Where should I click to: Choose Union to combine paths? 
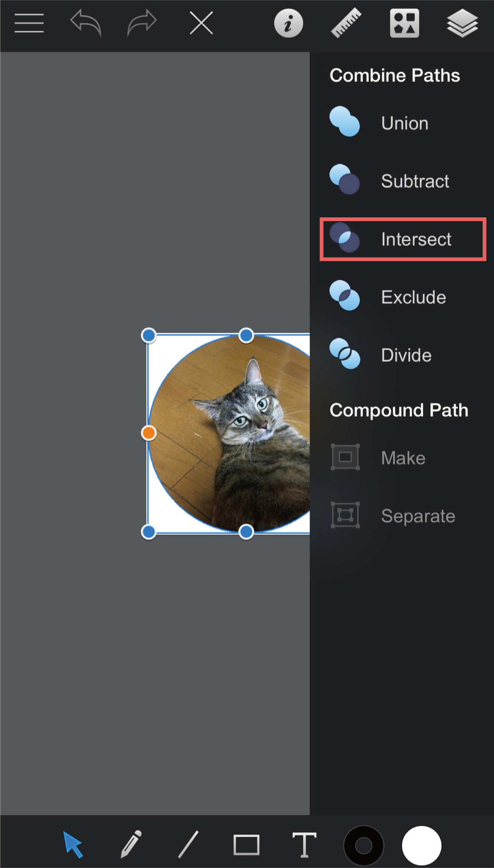click(402, 122)
